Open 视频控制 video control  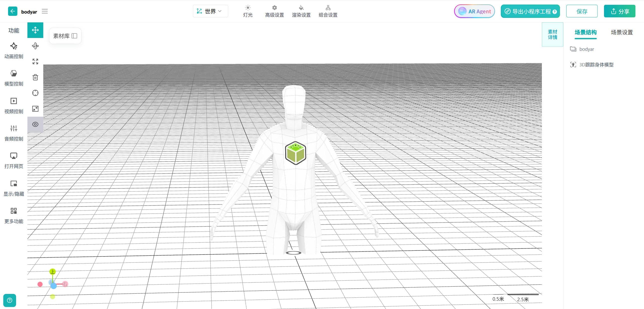click(14, 106)
